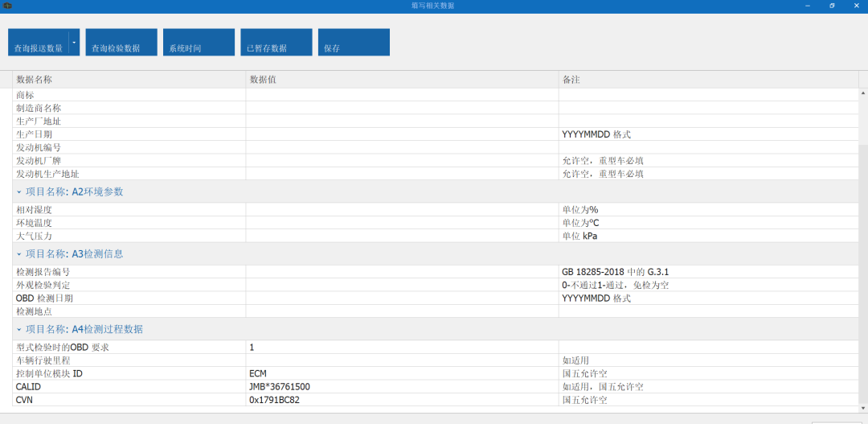The width and height of the screenshot is (868, 424).
Task: Select the 型式检验时的OBD 要求 value 1
Action: [403, 347]
